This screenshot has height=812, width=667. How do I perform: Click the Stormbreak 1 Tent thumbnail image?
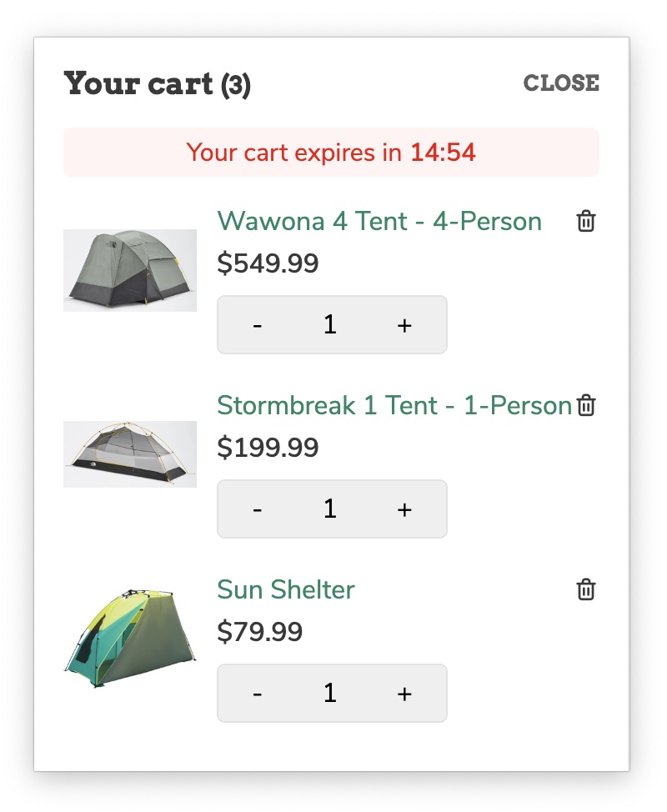tap(130, 454)
